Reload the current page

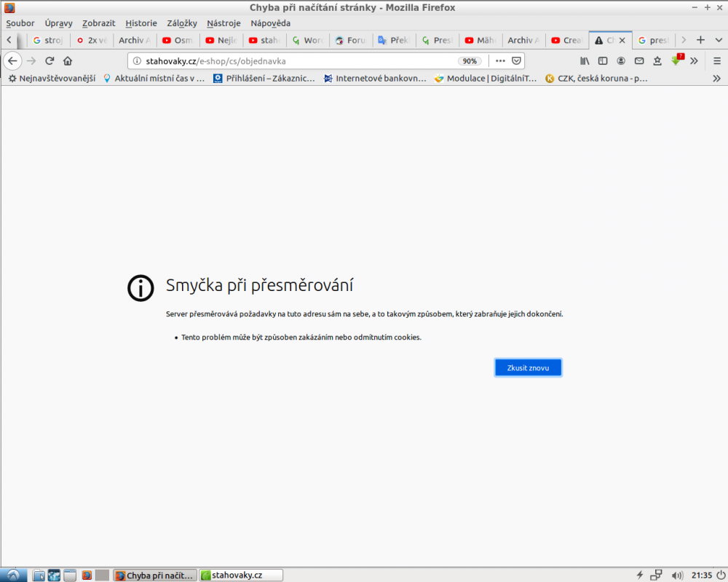pos(50,61)
